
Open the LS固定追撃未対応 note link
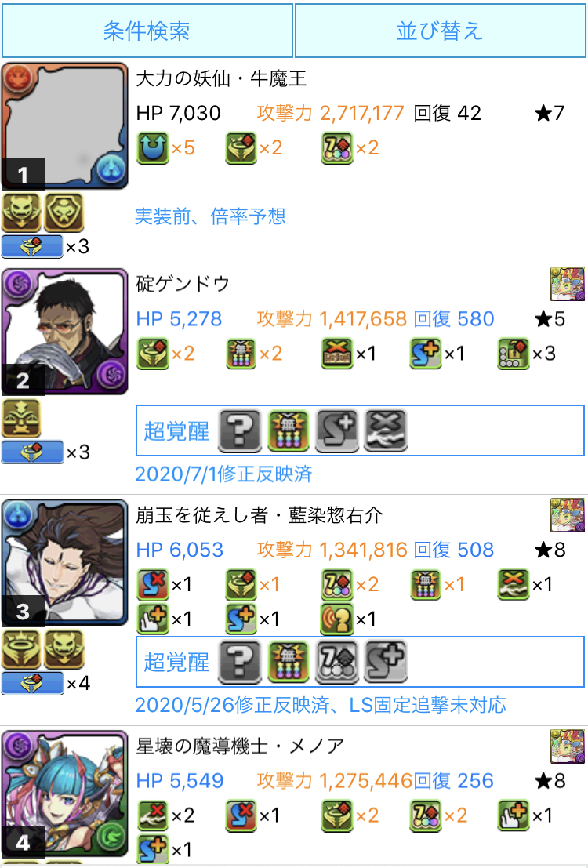pos(427,705)
